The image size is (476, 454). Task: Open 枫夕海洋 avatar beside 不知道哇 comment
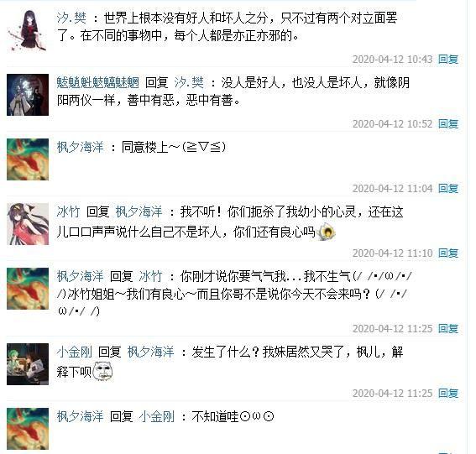[28, 429]
